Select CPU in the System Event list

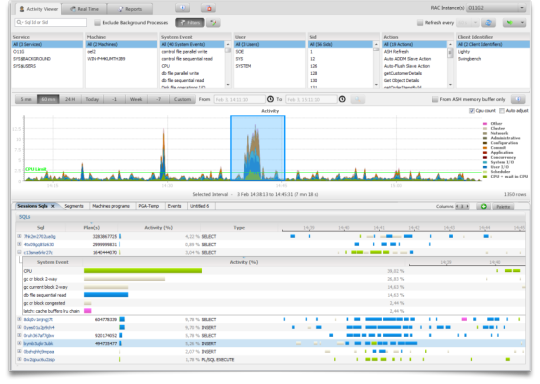[193, 66]
